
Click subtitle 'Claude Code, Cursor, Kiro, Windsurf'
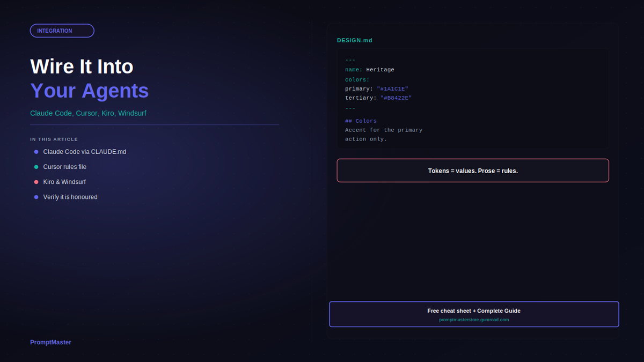point(88,113)
